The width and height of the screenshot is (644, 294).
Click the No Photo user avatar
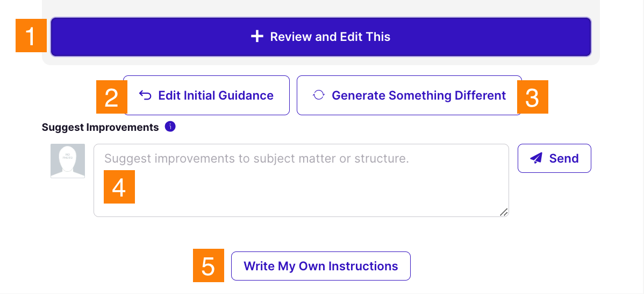click(68, 161)
